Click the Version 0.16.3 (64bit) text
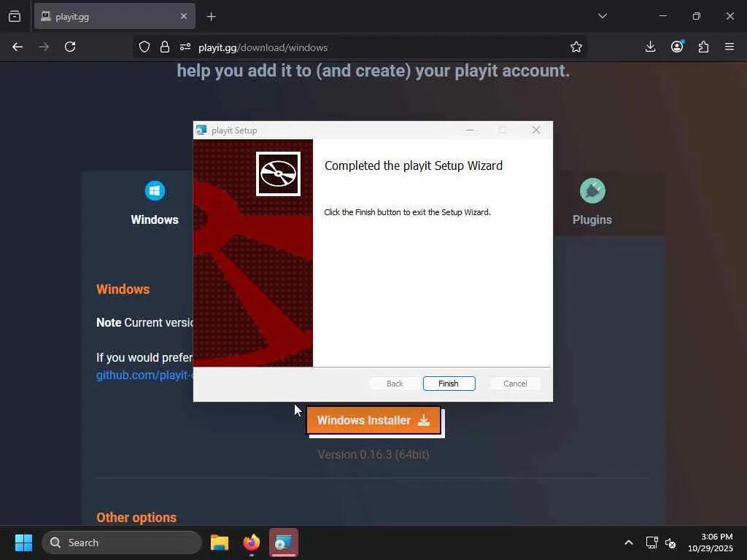 [x=373, y=455]
